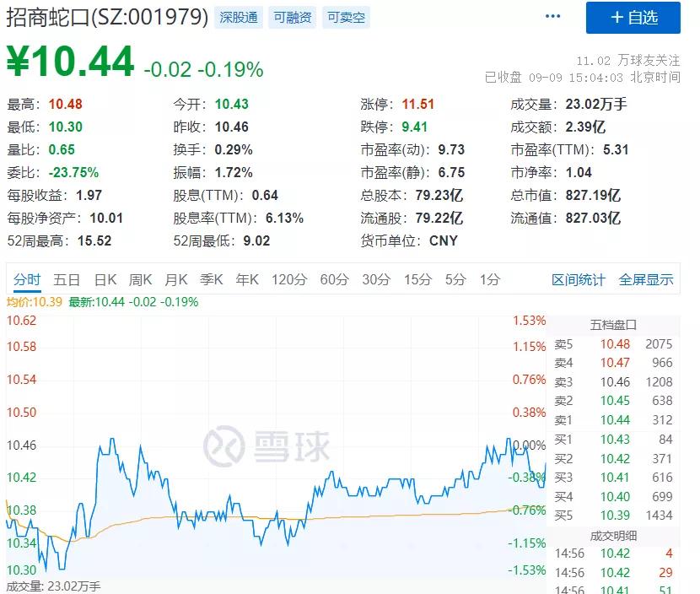Click the 跌停 value 9.41
700x594 pixels.
[x=415, y=127]
